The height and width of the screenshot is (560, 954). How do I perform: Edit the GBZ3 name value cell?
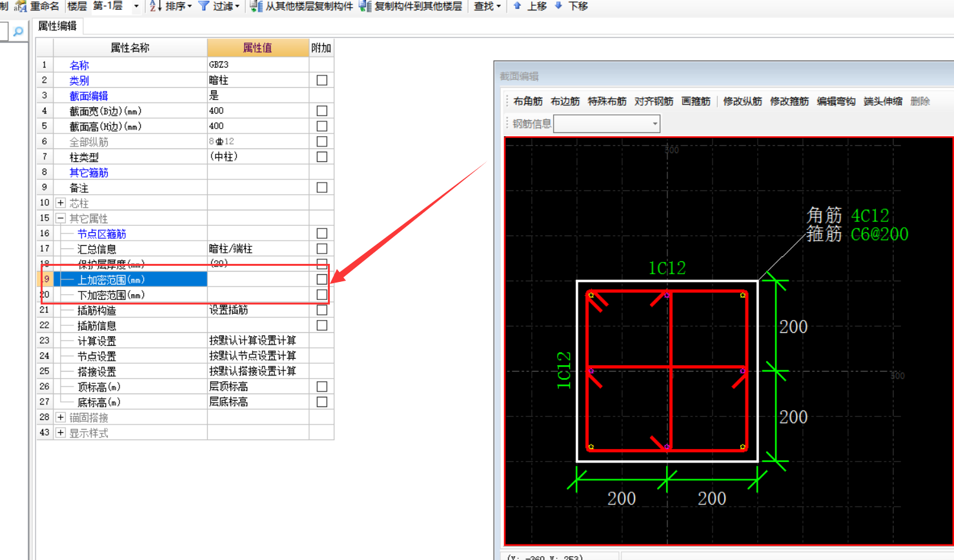click(258, 65)
